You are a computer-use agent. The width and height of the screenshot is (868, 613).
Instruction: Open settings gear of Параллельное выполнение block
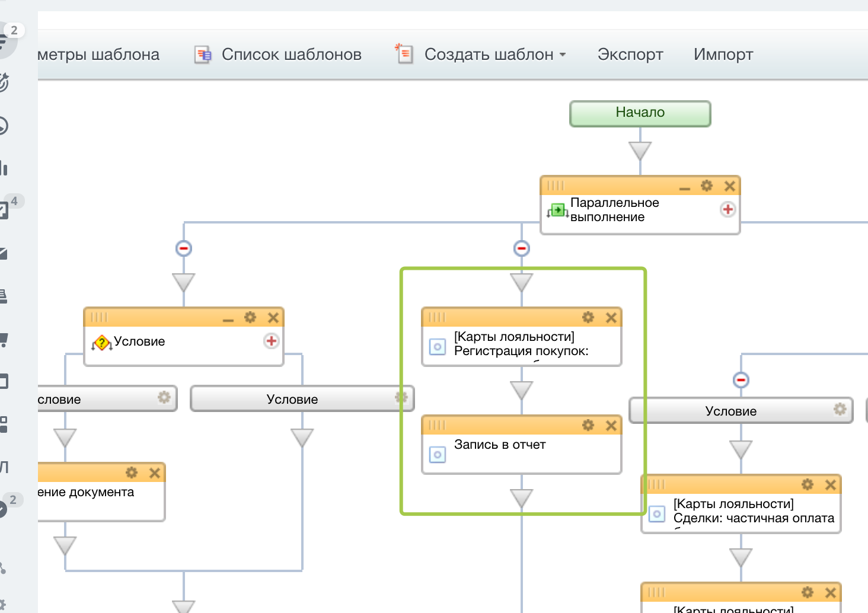pyautogui.click(x=706, y=186)
